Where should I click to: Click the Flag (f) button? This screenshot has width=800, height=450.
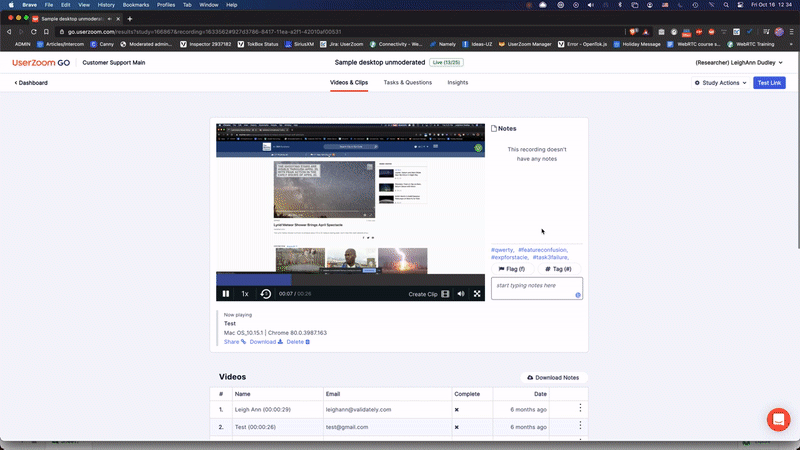coord(512,269)
